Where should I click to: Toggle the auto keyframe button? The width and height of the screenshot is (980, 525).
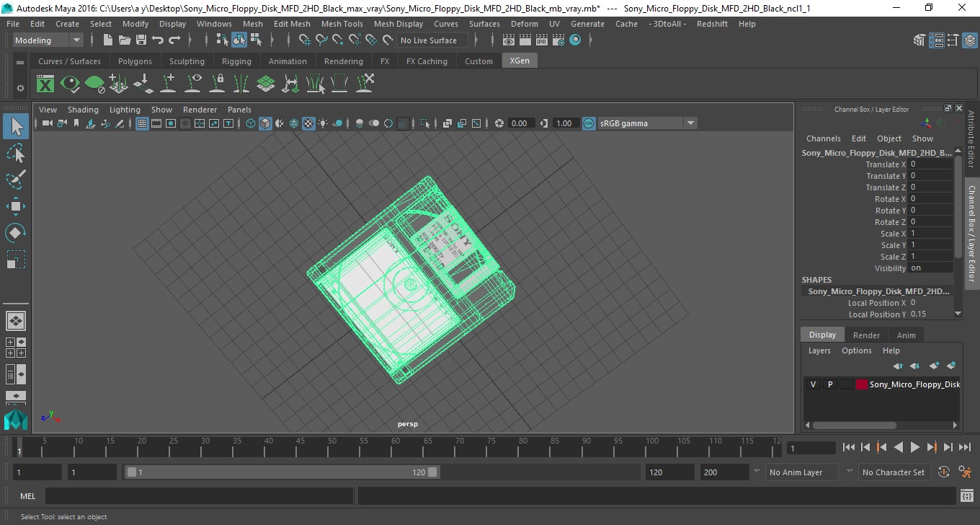point(944,472)
